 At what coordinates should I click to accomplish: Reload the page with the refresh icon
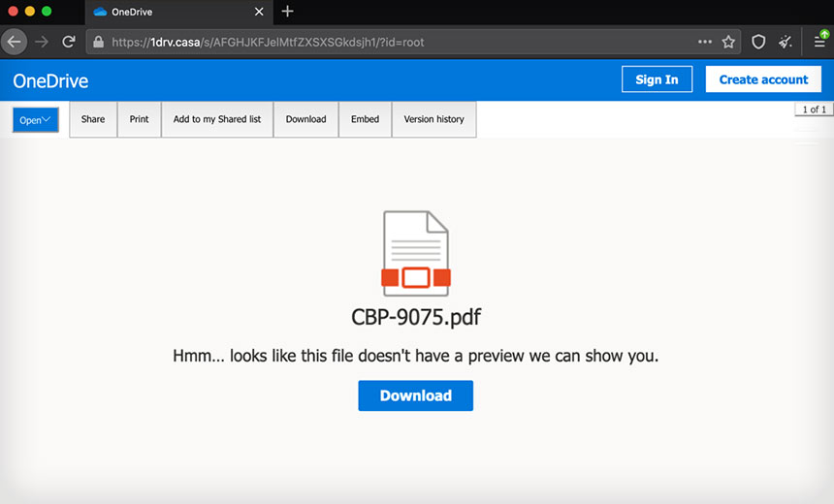pos(69,42)
